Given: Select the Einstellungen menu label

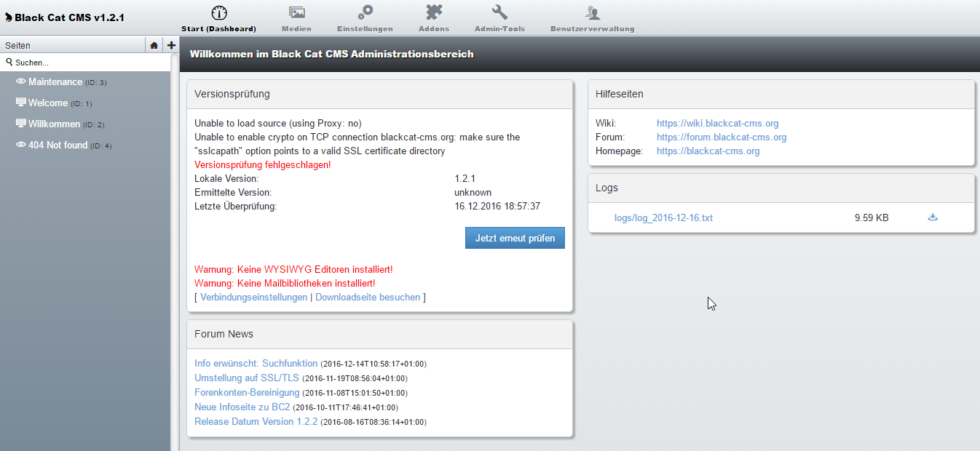Looking at the screenshot, I should click(365, 29).
